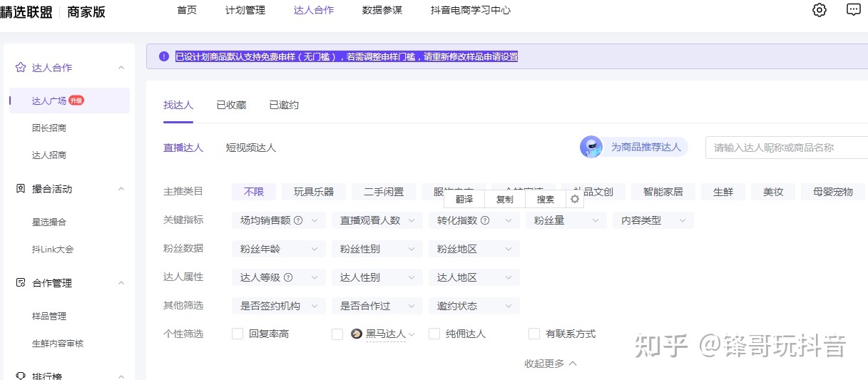Tick the 纯佣达人 checkbox
The image size is (868, 380).
pos(434,334)
